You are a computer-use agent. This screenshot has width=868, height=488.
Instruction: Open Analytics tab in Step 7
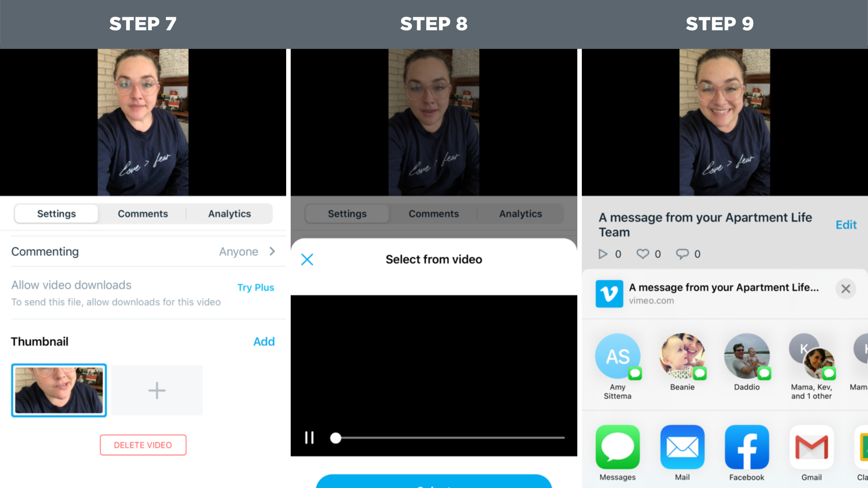230,214
